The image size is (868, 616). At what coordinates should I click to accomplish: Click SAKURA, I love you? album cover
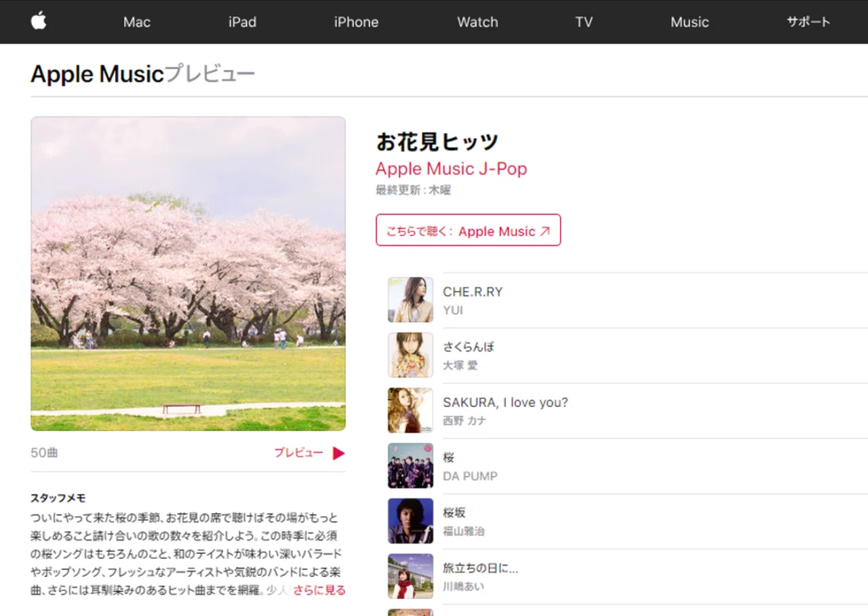(410, 410)
